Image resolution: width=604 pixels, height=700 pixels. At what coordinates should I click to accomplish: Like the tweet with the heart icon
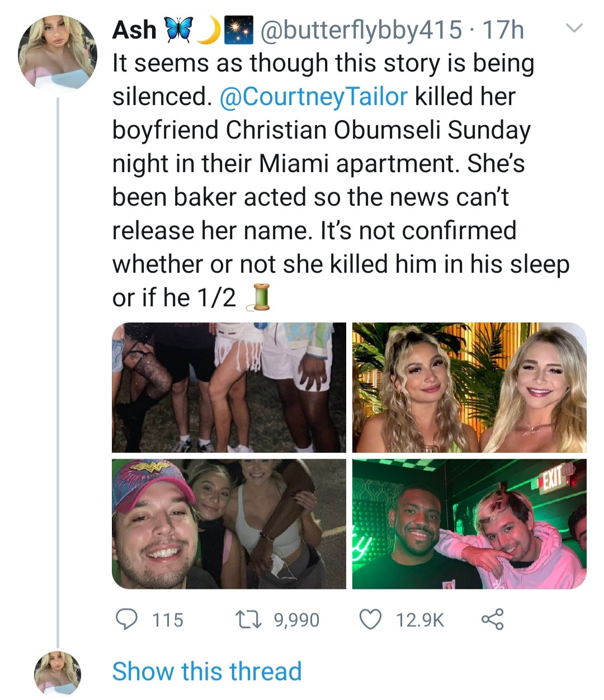(x=369, y=619)
